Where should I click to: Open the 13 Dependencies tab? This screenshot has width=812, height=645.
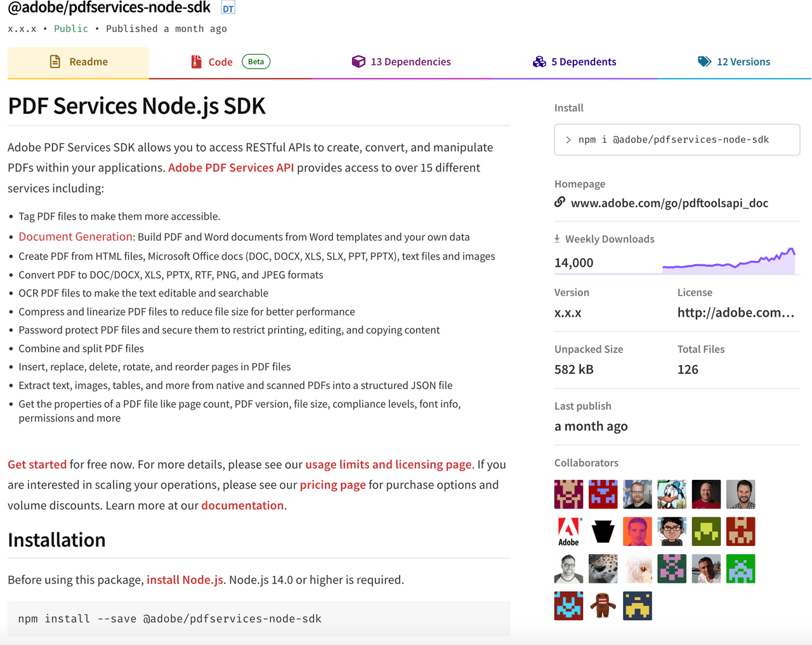click(x=402, y=62)
